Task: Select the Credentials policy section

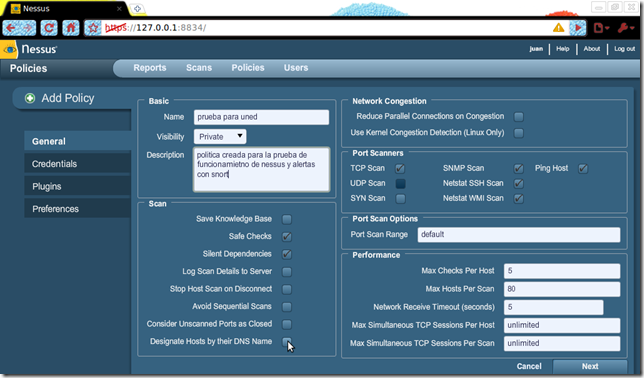Action: pyautogui.click(x=78, y=164)
